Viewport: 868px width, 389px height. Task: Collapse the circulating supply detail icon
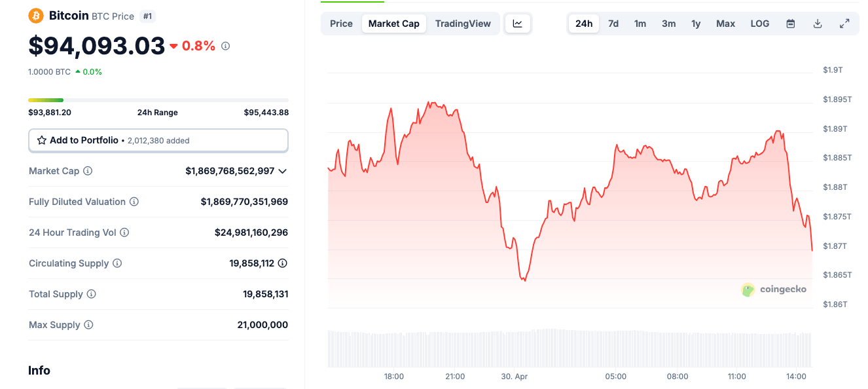click(282, 263)
